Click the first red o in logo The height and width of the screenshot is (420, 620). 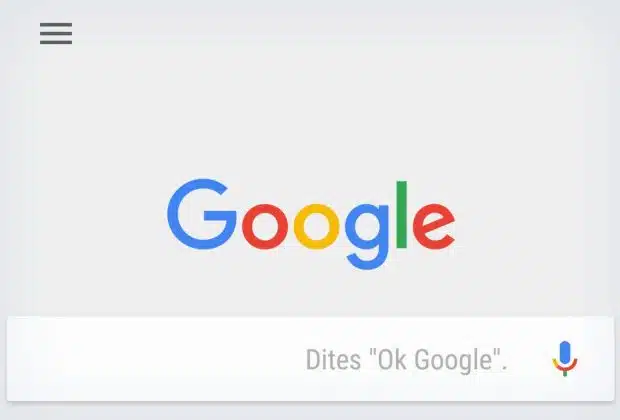pos(265,227)
